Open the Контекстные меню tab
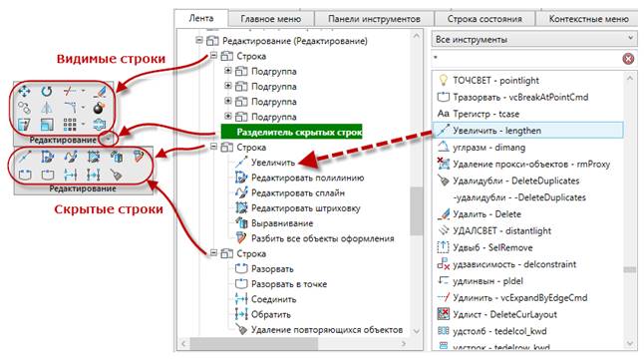 pyautogui.click(x=588, y=19)
